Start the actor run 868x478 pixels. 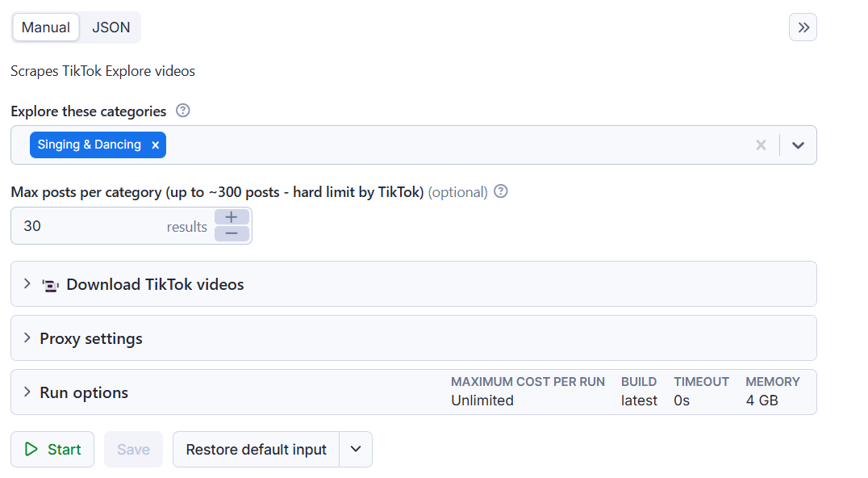(52, 449)
